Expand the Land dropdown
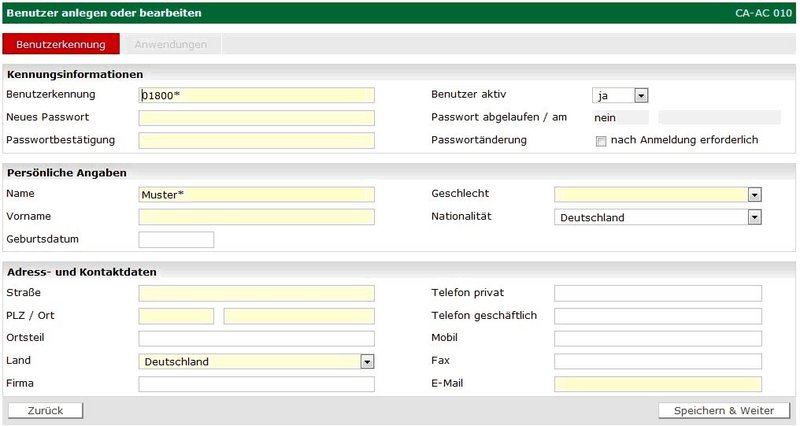800x426 pixels. (256, 362)
